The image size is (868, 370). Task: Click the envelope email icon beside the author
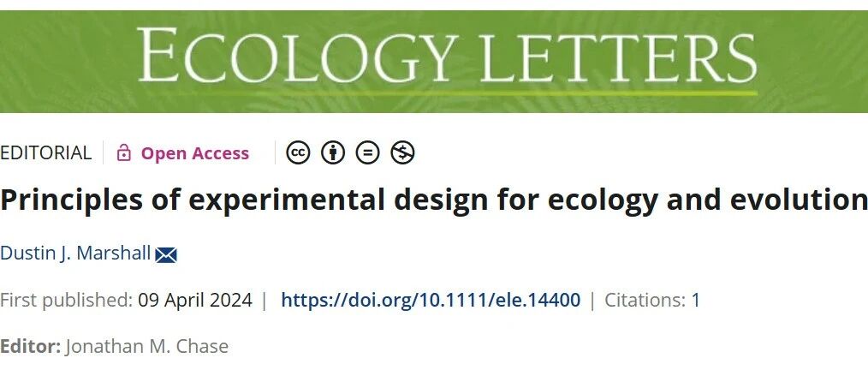click(x=166, y=254)
